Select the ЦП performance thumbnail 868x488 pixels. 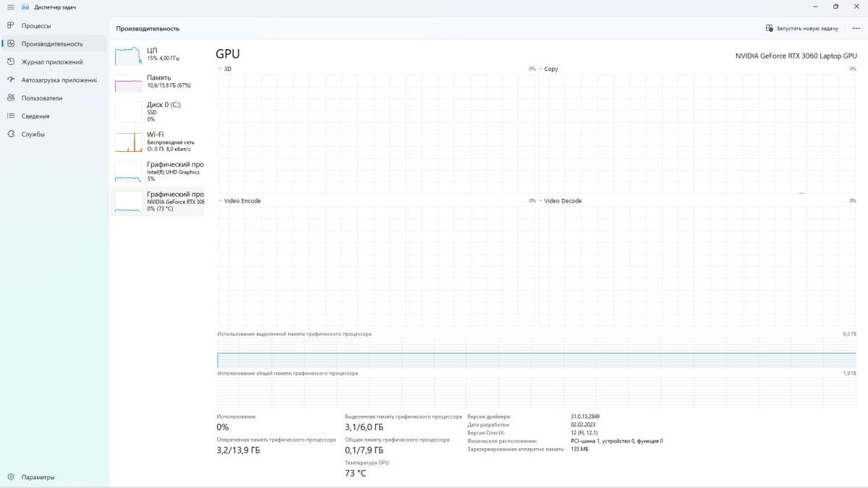pyautogui.click(x=158, y=54)
